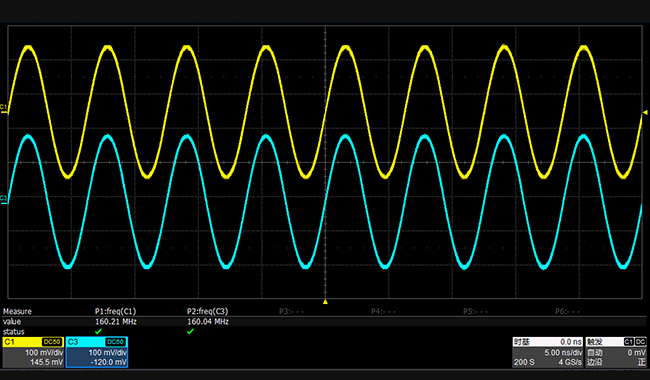Click the Measure table header label
The image size is (650, 380).
coord(17,311)
